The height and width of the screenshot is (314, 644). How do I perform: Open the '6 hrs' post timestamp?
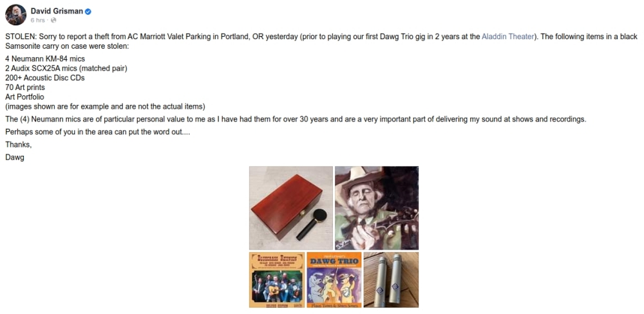[37, 20]
